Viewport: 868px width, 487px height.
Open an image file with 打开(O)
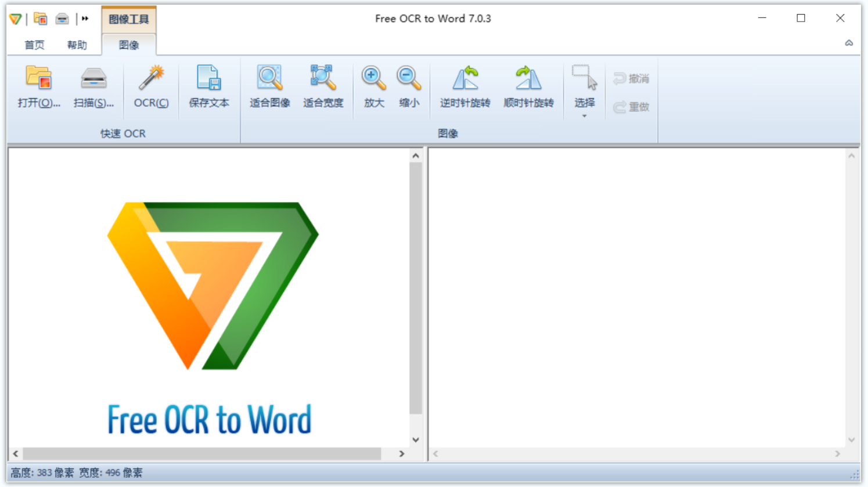(39, 87)
